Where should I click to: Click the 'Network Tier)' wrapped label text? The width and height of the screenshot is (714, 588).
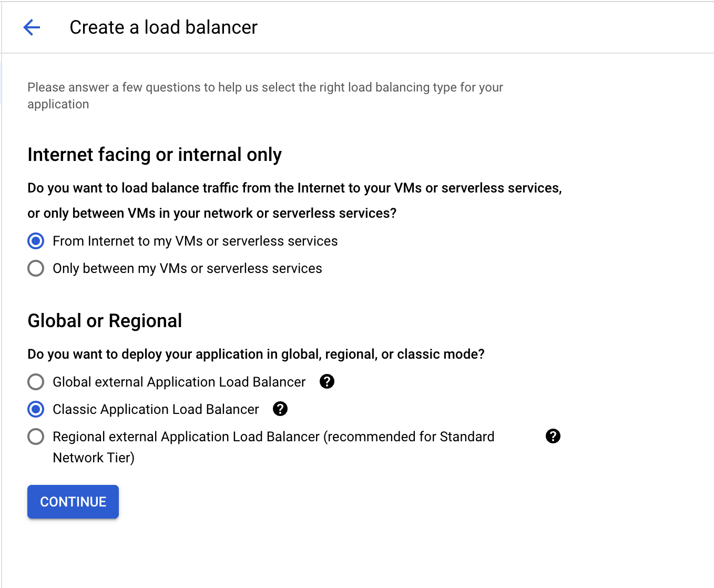coord(94,458)
